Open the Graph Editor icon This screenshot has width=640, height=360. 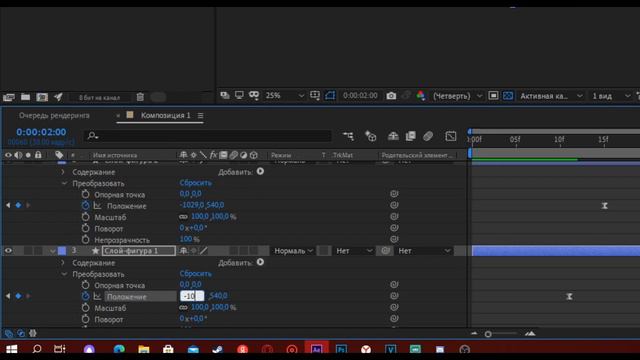click(x=451, y=136)
